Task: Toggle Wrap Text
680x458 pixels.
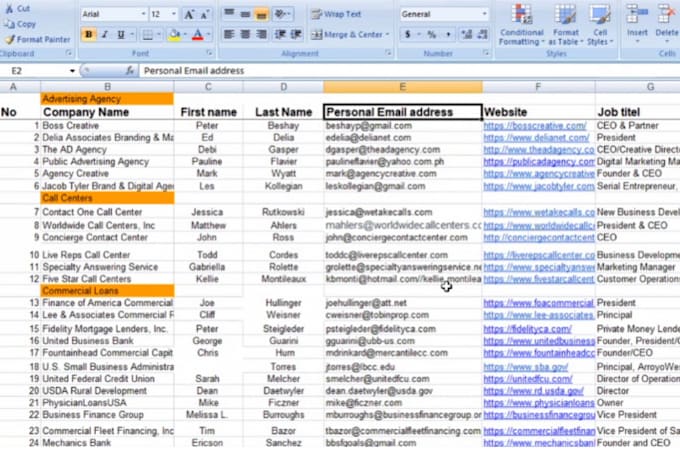Action: click(x=337, y=14)
